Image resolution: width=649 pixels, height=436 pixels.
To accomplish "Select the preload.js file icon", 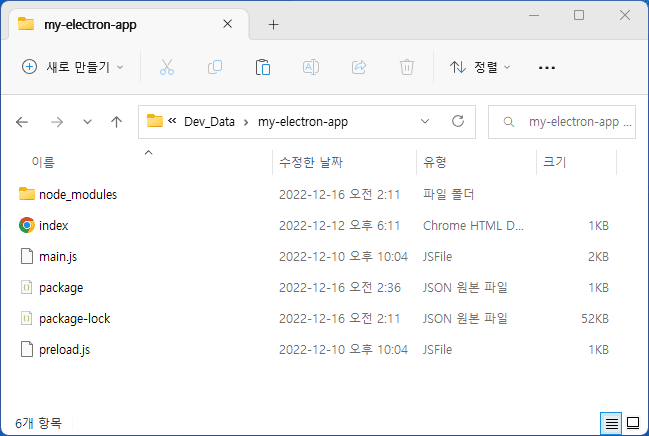I will pyautogui.click(x=27, y=349).
